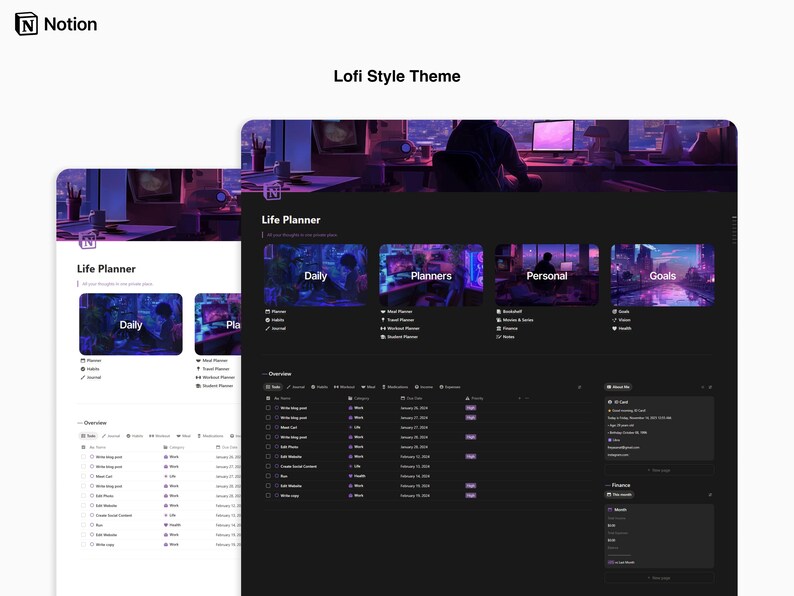Check Write copy task in dark window
The width and height of the screenshot is (794, 596).
click(268, 495)
